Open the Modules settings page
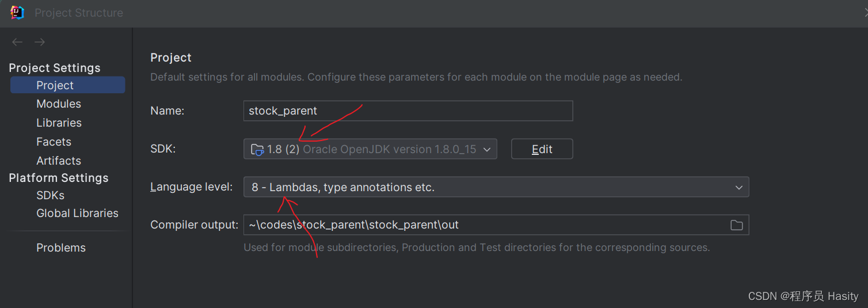Screen dimensions: 868x308 [x=59, y=104]
